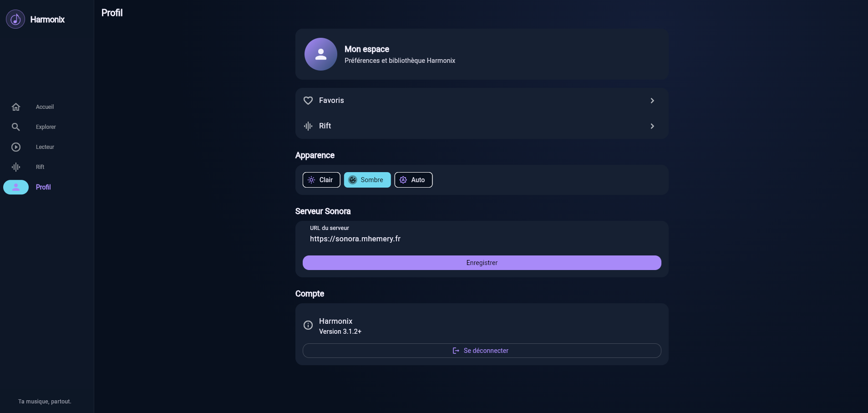Screen dimensions: 868x413
Task: Go to Lecteur in sidebar
Action: point(45,147)
